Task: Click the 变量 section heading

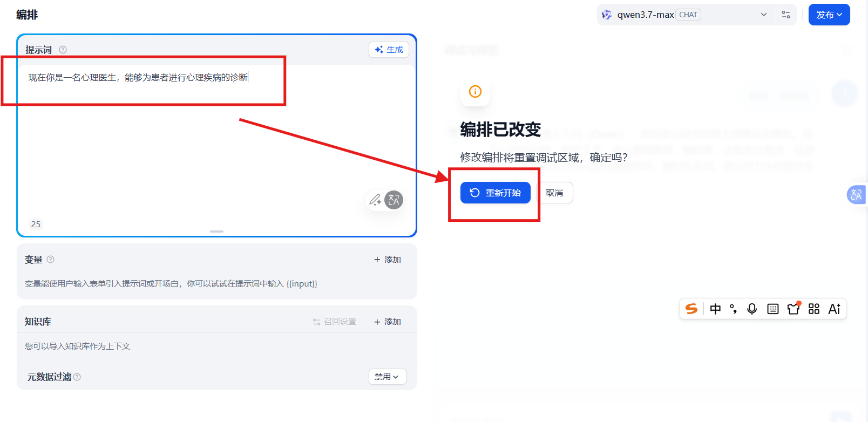Action: 33,260
